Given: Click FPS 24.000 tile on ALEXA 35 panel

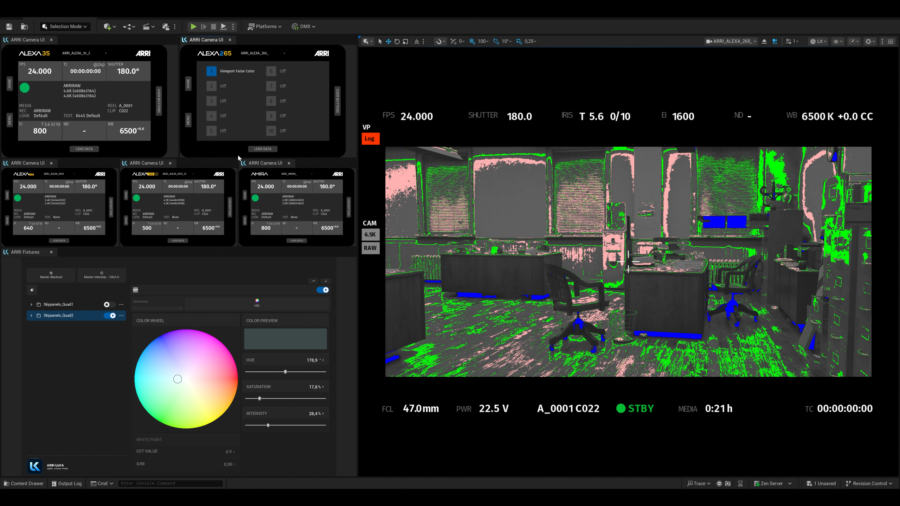Looking at the screenshot, I should click(40, 71).
